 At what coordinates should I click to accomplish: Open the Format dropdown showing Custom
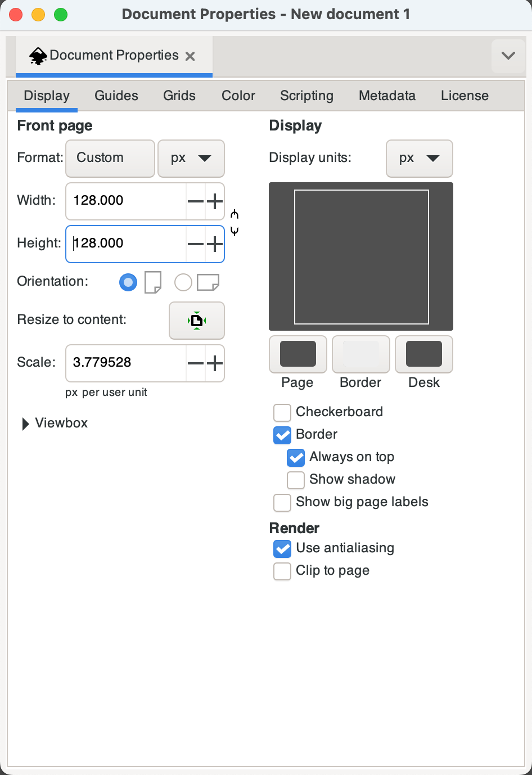[x=110, y=158]
